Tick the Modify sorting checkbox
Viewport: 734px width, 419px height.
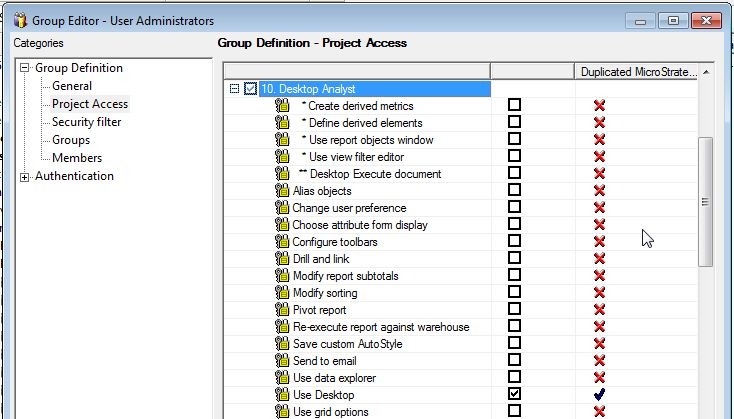(515, 293)
